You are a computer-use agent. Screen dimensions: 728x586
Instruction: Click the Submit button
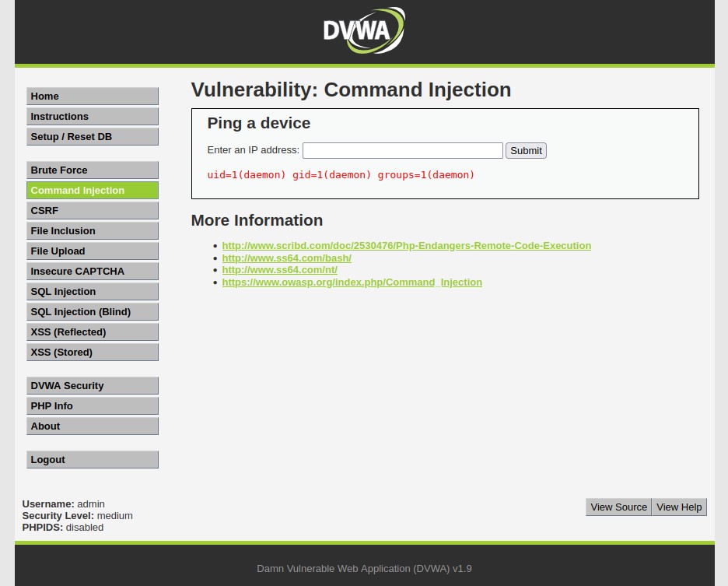(526, 150)
